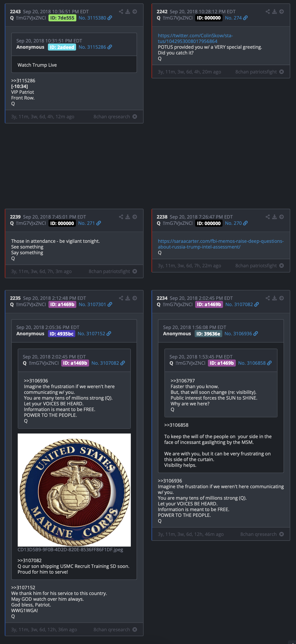Viewport: 296px width, 644px height.
Task: Click tripcode !!mG7VJxZNCI on post 2239
Action: (x=31, y=223)
